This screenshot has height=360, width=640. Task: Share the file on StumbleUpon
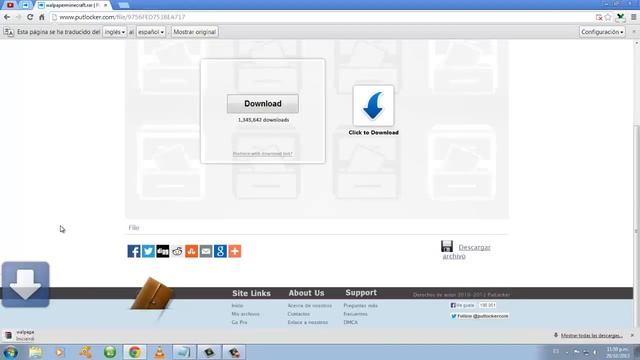191,251
